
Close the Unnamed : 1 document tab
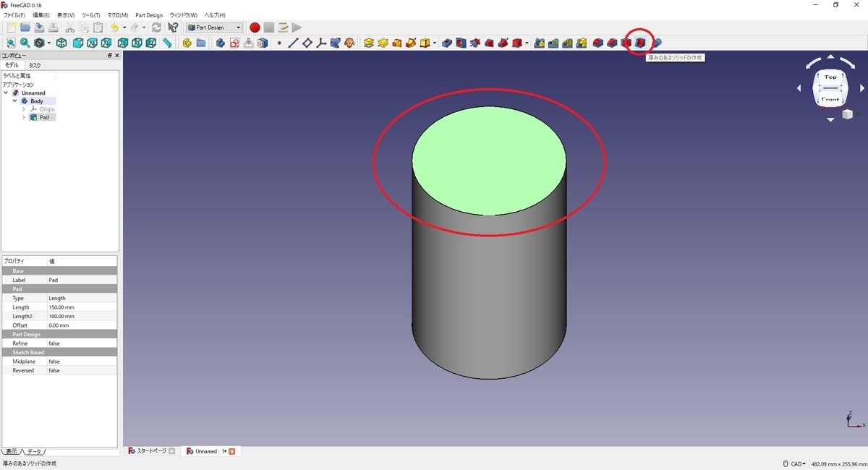(x=232, y=451)
